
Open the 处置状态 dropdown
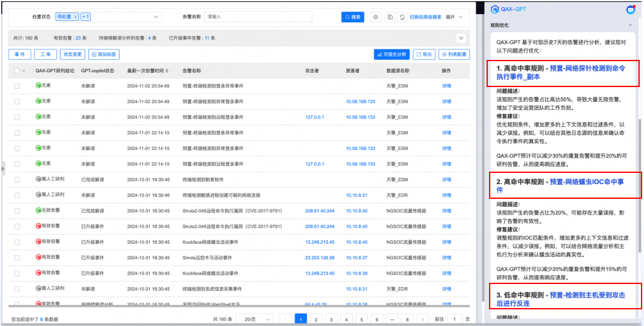point(156,17)
